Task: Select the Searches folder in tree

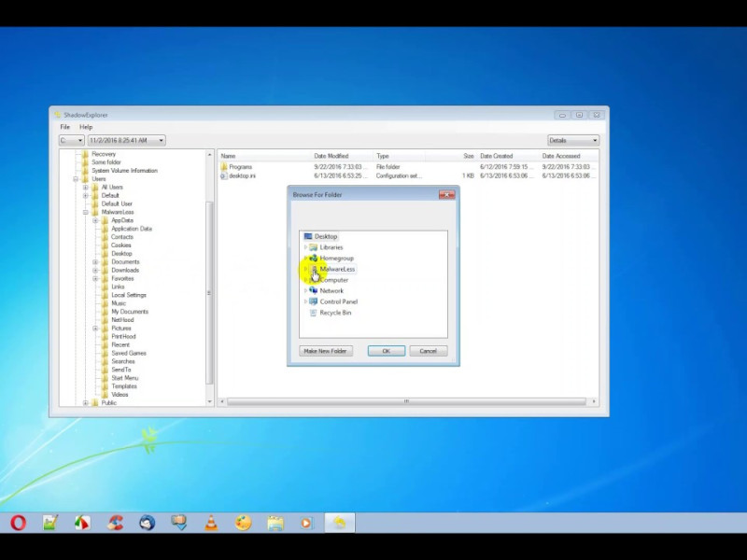Action: pos(123,361)
